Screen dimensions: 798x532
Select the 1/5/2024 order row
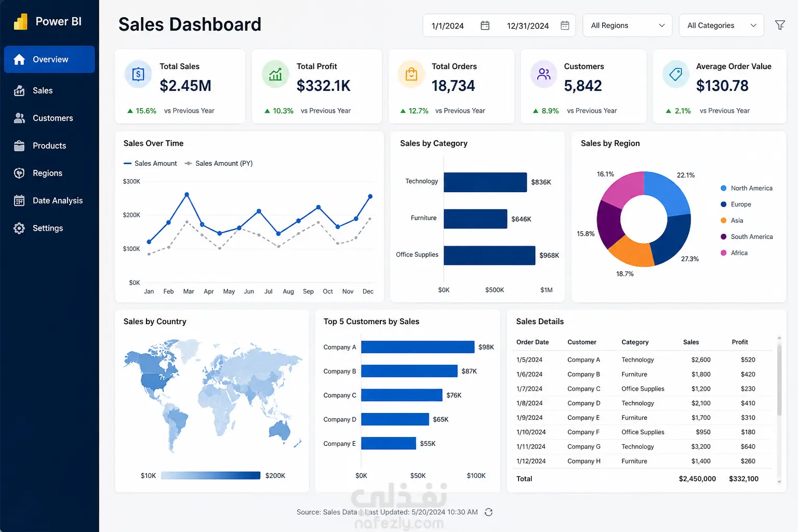click(642, 360)
